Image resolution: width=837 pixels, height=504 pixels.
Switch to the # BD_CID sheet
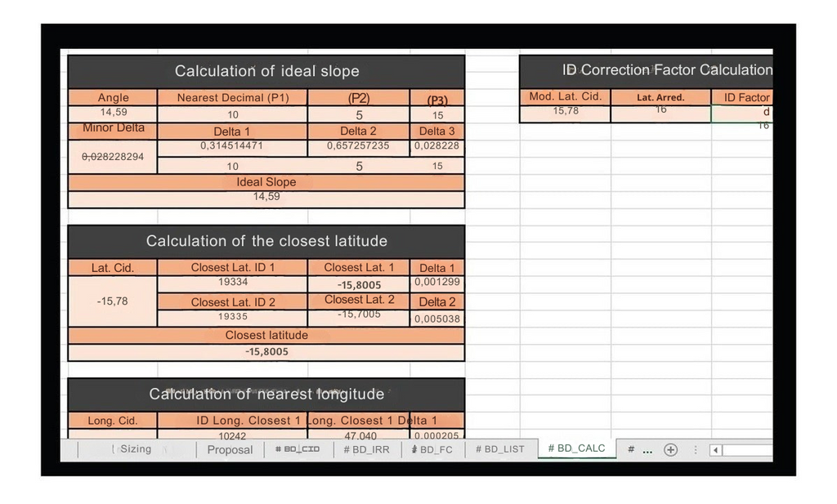tap(298, 449)
